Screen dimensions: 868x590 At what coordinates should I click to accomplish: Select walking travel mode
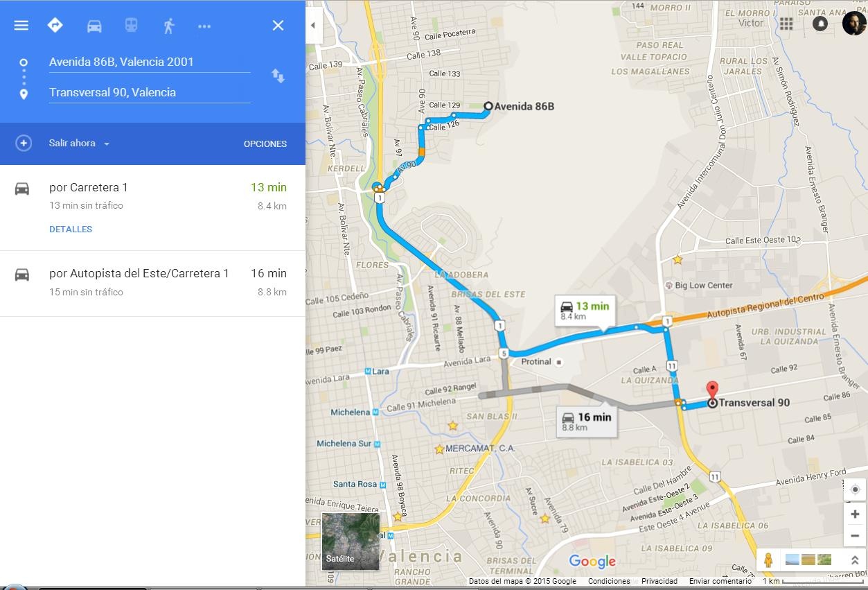click(168, 26)
